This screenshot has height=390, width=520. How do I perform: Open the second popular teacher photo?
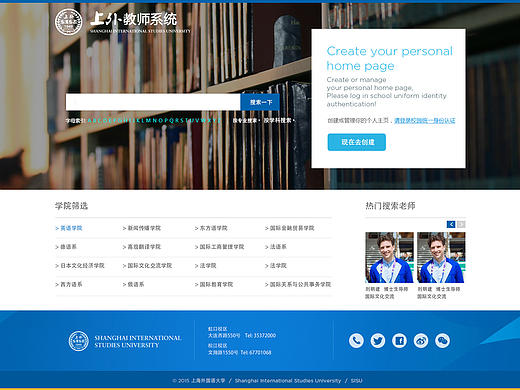coord(441,258)
